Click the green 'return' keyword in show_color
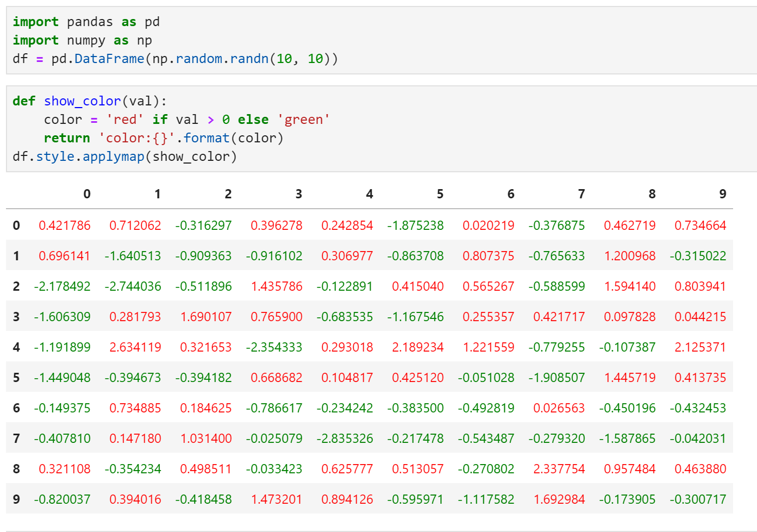Viewport: 757px width, 532px height. tap(66, 137)
